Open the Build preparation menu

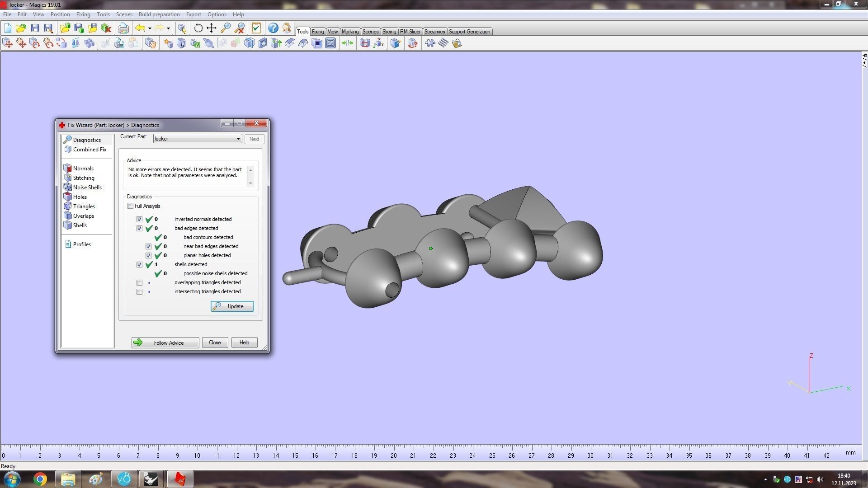click(x=159, y=14)
